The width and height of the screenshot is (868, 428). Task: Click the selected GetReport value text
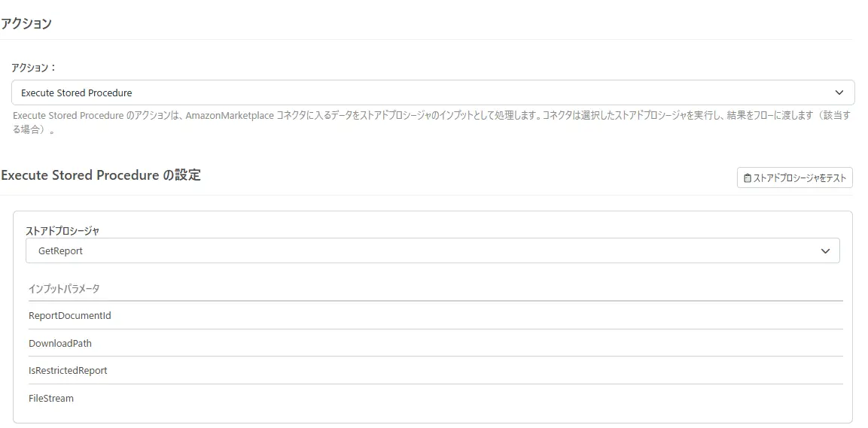(x=60, y=251)
